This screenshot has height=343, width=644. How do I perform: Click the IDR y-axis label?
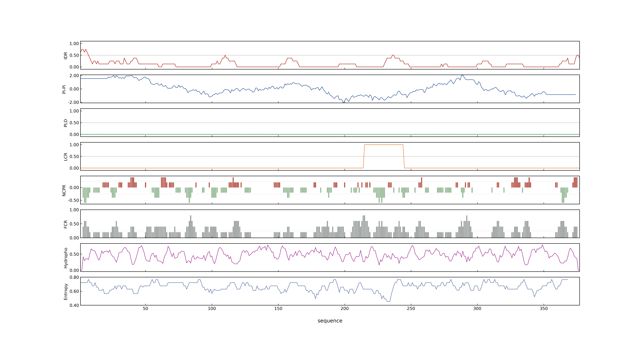point(66,55)
